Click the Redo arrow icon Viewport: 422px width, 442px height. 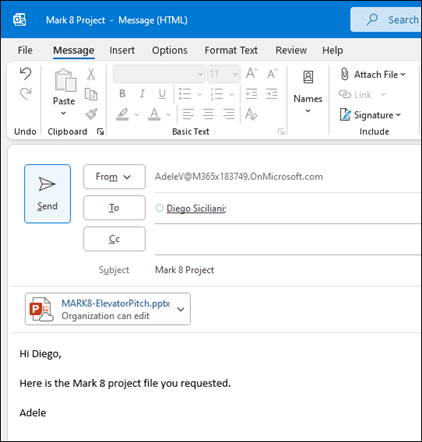(x=26, y=94)
